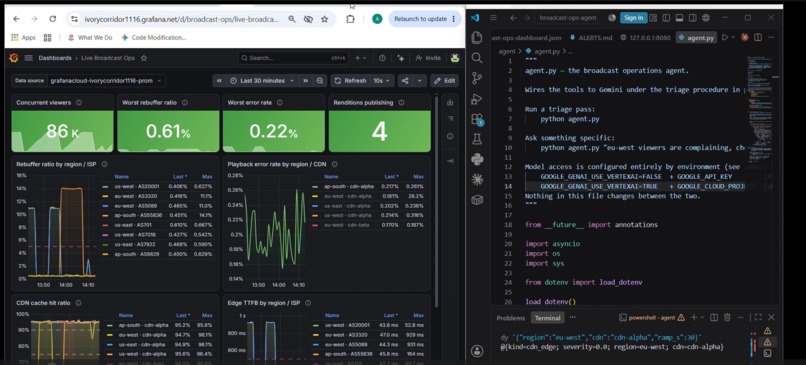Open Grafana help question-mark icon
The height and width of the screenshot is (365, 806).
click(382, 58)
